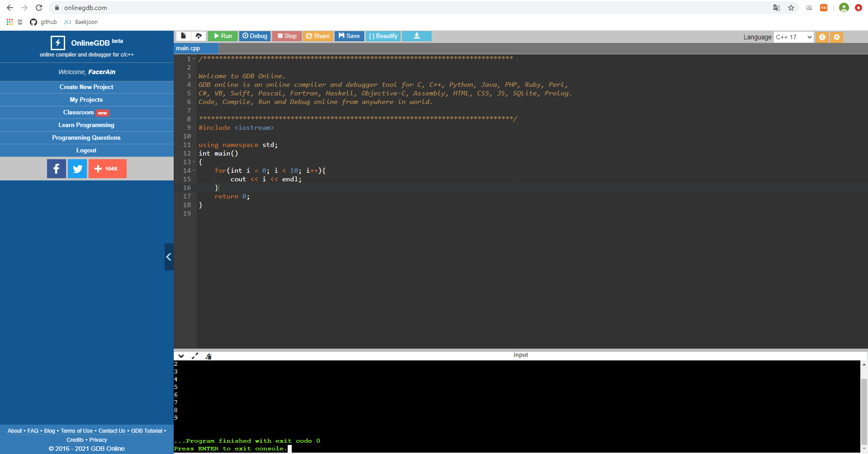Expand console with fullscreen arrows icon
This screenshot has width=868, height=454.
(195, 356)
